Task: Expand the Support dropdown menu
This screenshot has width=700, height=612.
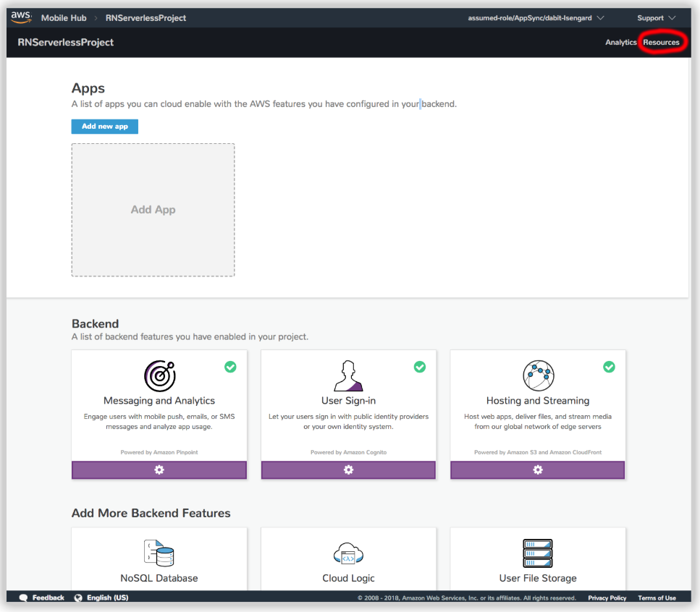Action: point(657,18)
